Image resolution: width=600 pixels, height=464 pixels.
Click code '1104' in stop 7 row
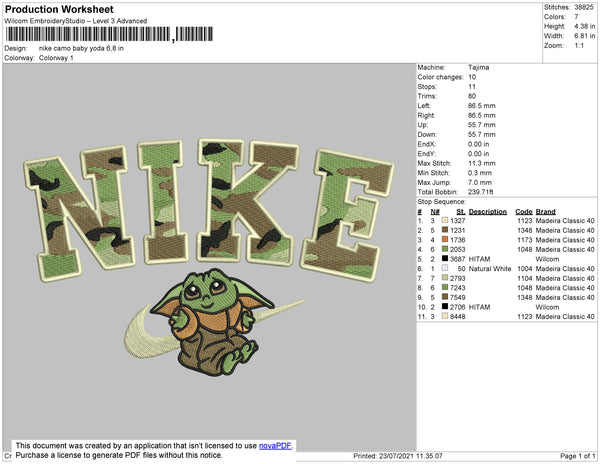(x=525, y=278)
